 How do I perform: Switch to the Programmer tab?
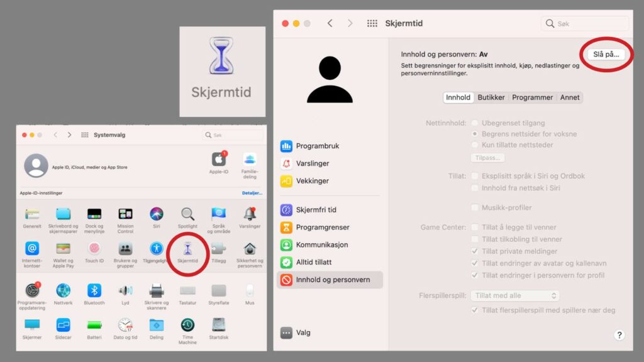click(532, 97)
